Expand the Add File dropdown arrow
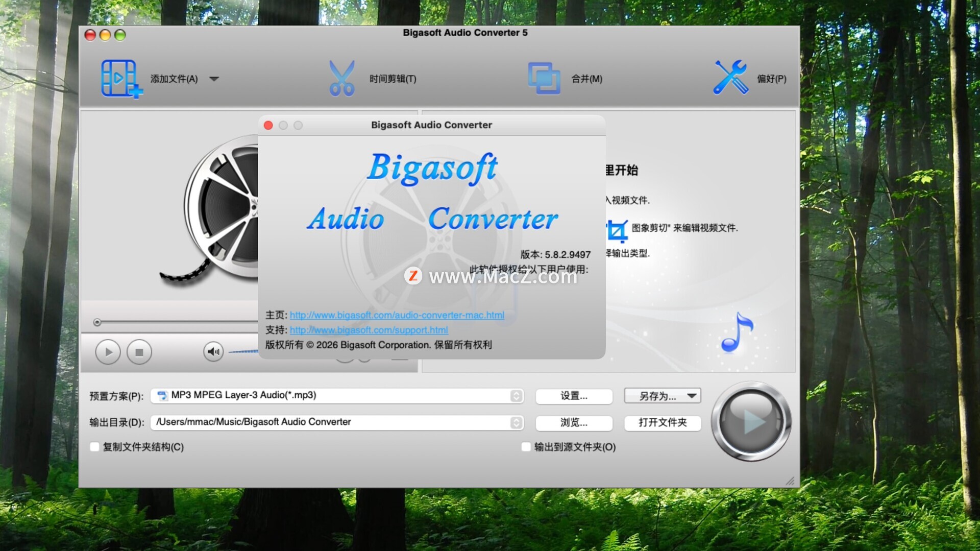 pyautogui.click(x=214, y=79)
